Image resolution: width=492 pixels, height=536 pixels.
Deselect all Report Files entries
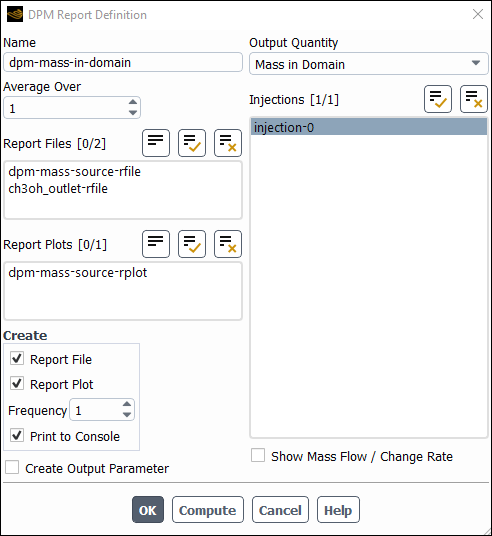click(228, 143)
